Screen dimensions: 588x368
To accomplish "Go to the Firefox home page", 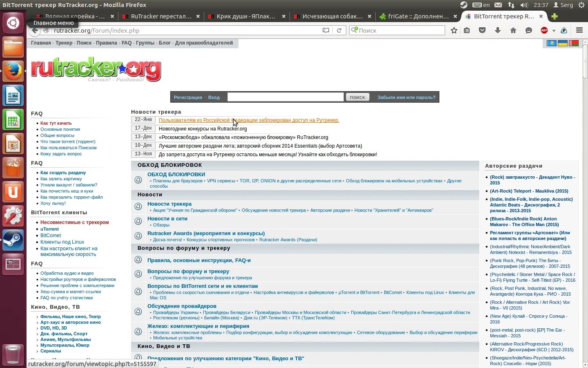I will [513, 30].
